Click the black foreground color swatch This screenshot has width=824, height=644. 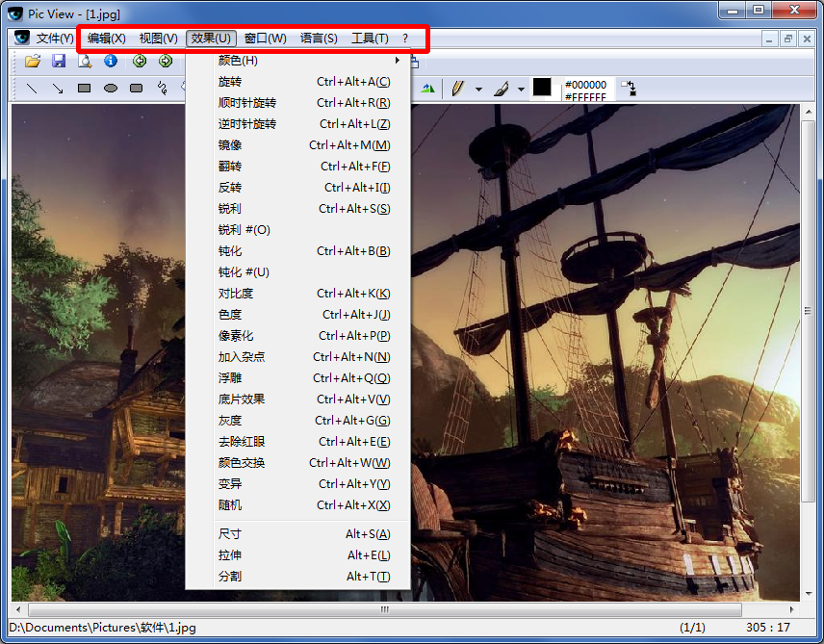coord(542,88)
